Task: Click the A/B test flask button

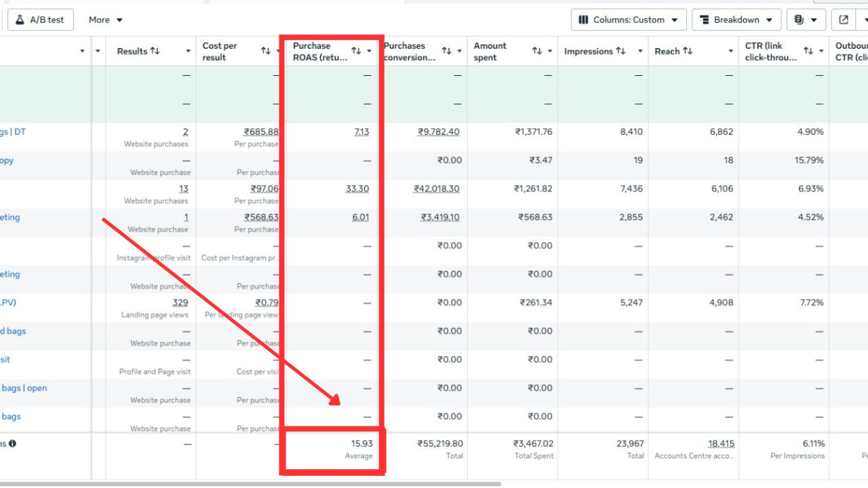Action: click(40, 20)
